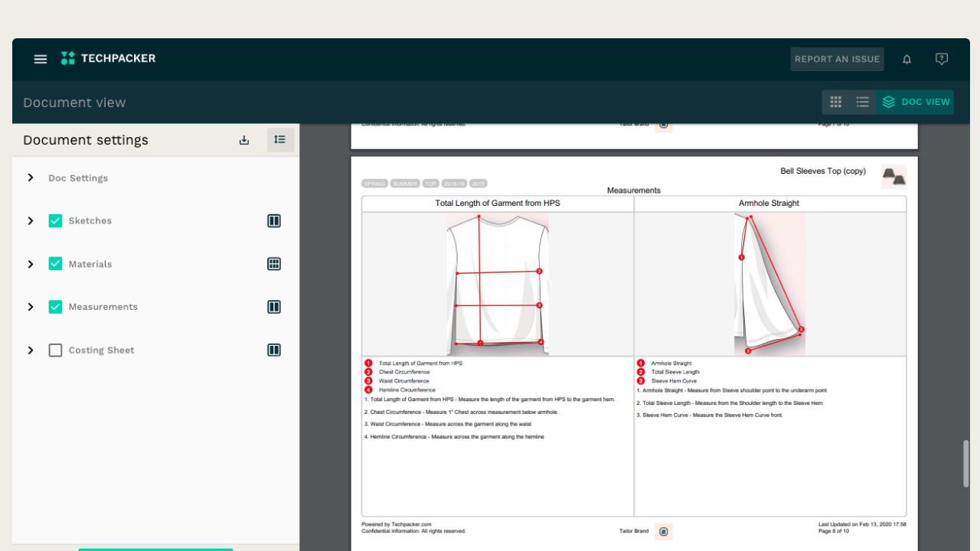Click the 'Hemline Circumference' legend entry
Image resolution: width=980 pixels, height=551 pixels.
407,390
